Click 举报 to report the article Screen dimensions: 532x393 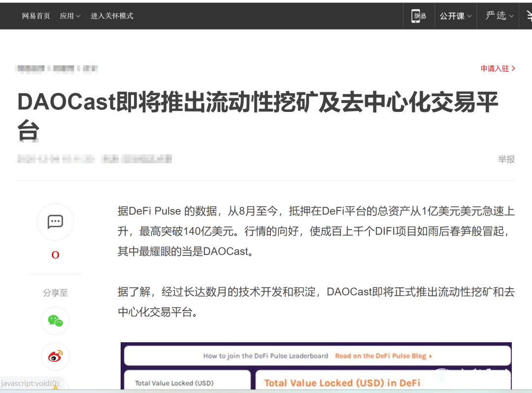(x=506, y=159)
